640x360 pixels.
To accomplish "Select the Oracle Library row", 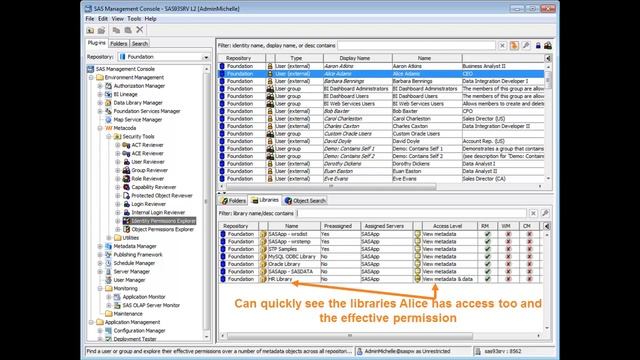I will (x=380, y=264).
